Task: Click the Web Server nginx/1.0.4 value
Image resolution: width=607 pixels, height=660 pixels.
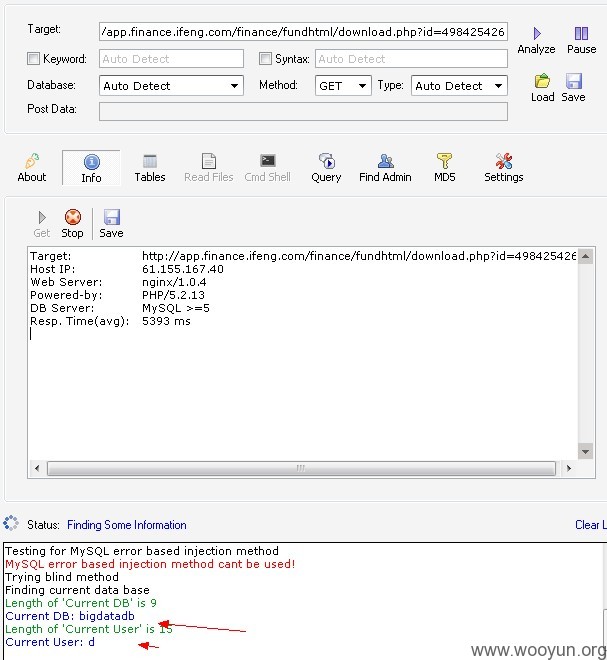Action: (174, 282)
